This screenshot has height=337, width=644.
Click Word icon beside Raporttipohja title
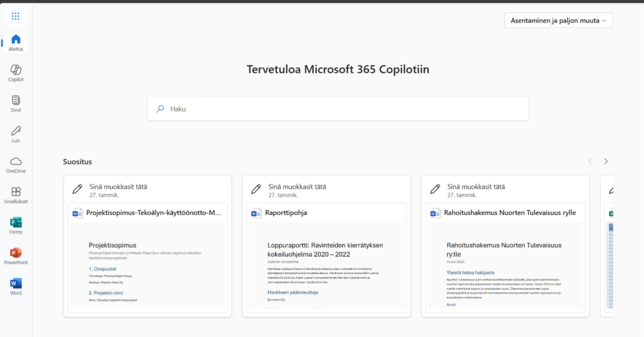click(257, 213)
